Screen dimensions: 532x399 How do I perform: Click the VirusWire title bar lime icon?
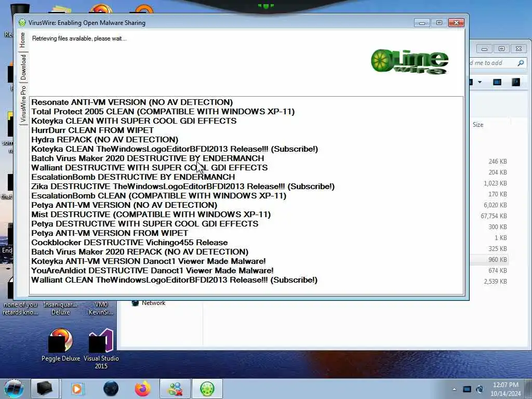(22, 23)
